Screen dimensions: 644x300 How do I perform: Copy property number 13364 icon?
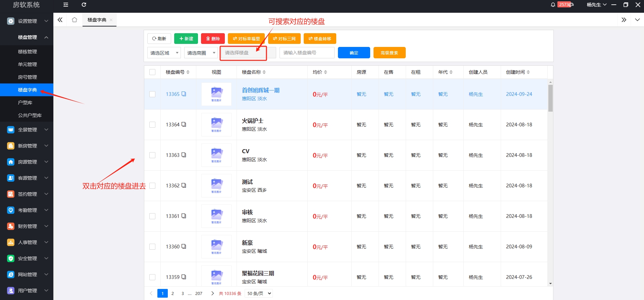184,124
